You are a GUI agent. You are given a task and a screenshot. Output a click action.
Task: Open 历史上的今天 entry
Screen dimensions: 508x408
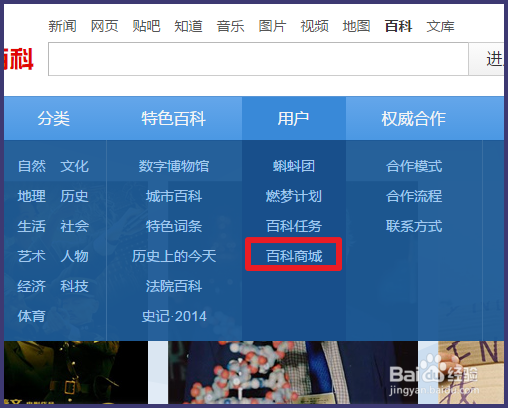(x=174, y=256)
